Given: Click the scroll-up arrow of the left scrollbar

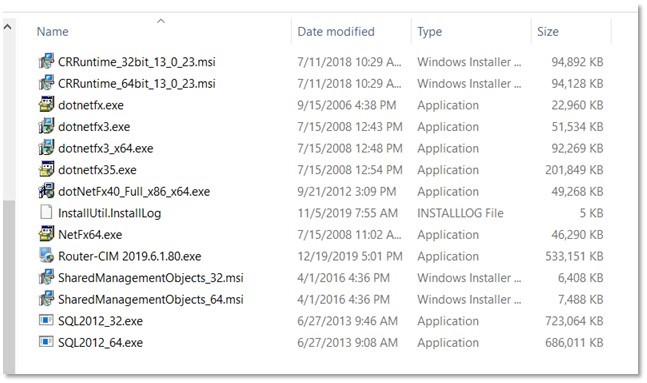Looking at the screenshot, I should point(8,27).
